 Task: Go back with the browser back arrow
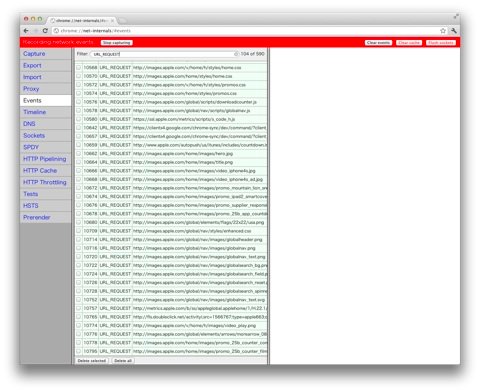[x=26, y=31]
